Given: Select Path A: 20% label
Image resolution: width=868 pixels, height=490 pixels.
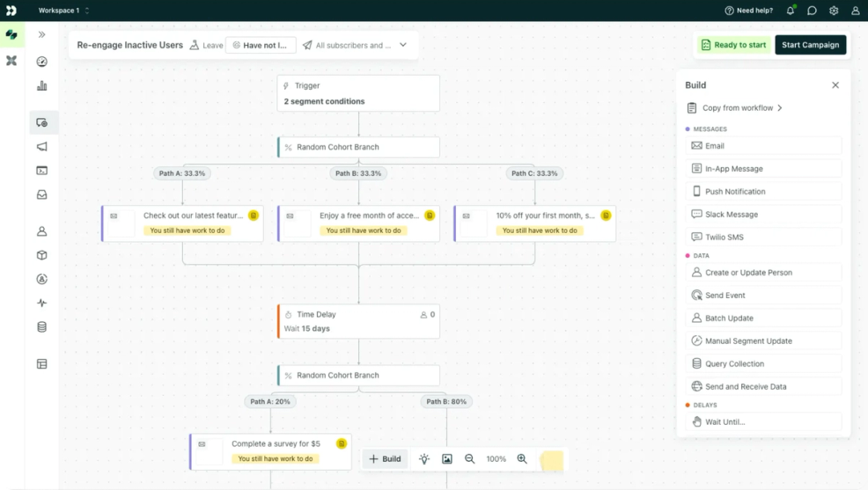Looking at the screenshot, I should [x=270, y=401].
